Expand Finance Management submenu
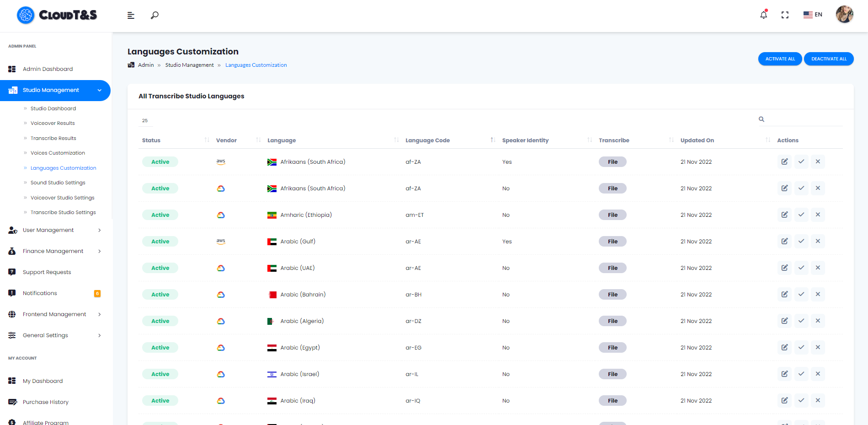The width and height of the screenshot is (868, 425). coord(55,251)
